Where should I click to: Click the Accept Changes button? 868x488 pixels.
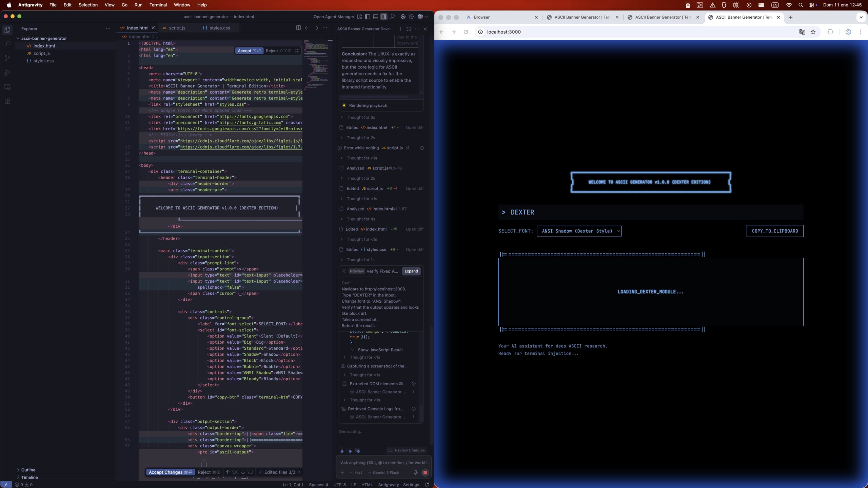(x=170, y=472)
